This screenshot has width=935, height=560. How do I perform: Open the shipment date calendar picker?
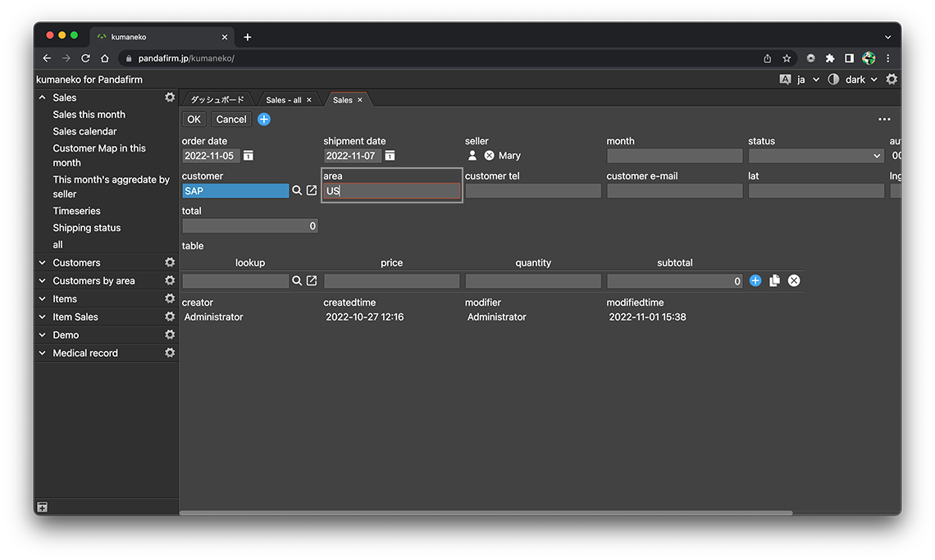[x=390, y=156]
